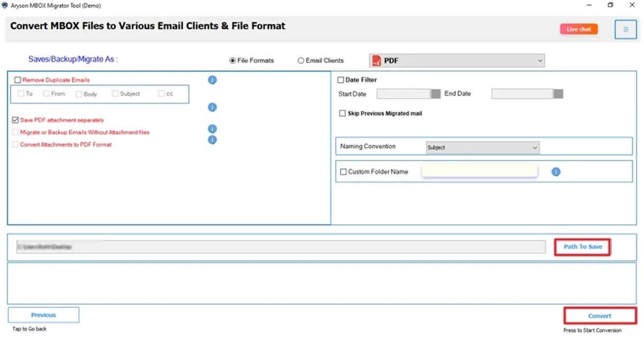This screenshot has width=644, height=343.
Task: Click the Start Date input field
Action: [x=404, y=94]
